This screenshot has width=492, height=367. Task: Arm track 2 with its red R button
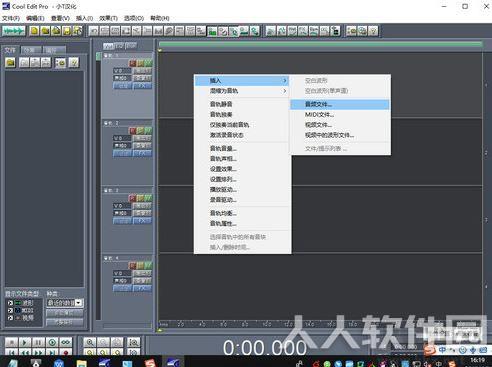coord(132,130)
